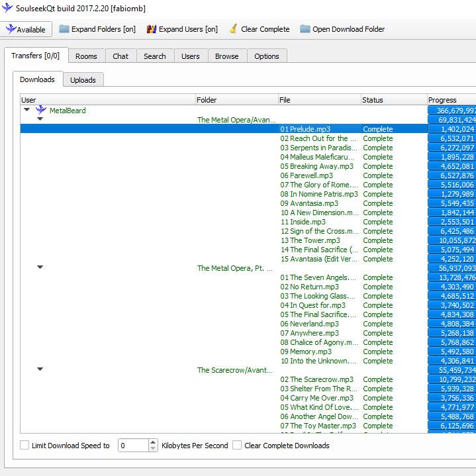
Task: Select 04 Carry Me Over.mp3
Action: click(317, 398)
